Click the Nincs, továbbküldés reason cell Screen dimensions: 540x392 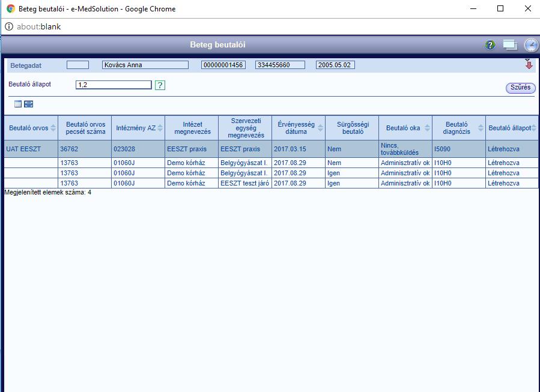(x=405, y=149)
